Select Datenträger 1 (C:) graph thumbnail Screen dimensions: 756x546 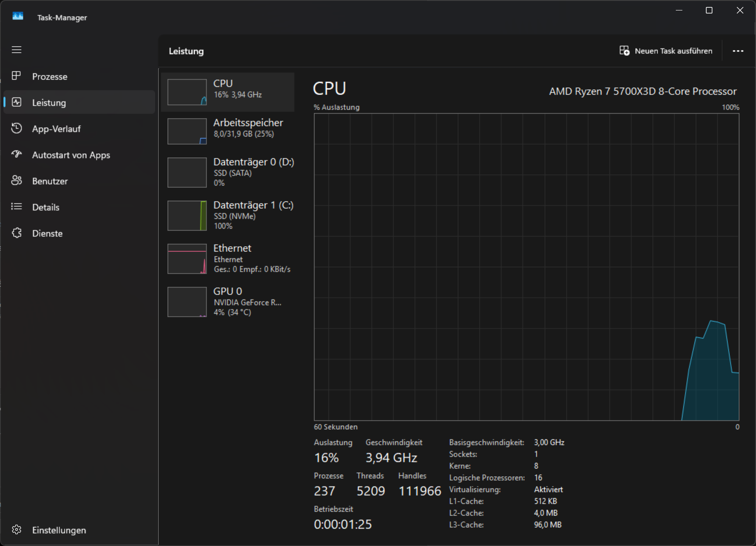(187, 215)
